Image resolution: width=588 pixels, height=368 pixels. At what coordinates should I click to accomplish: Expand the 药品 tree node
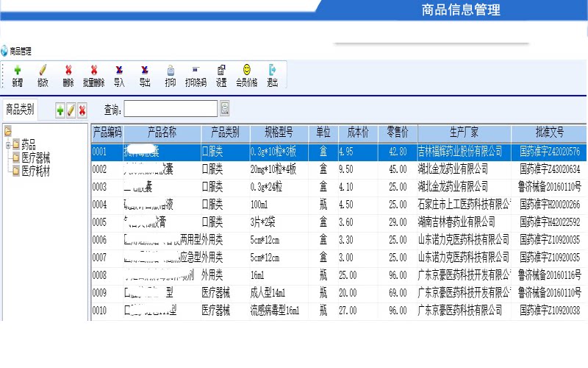pos(8,145)
